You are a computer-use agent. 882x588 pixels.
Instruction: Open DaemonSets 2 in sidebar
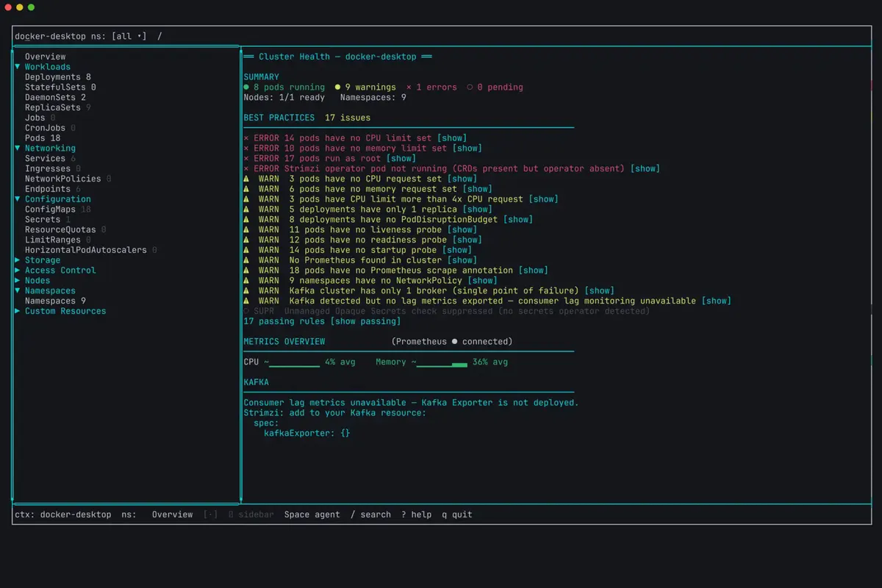[x=55, y=98]
